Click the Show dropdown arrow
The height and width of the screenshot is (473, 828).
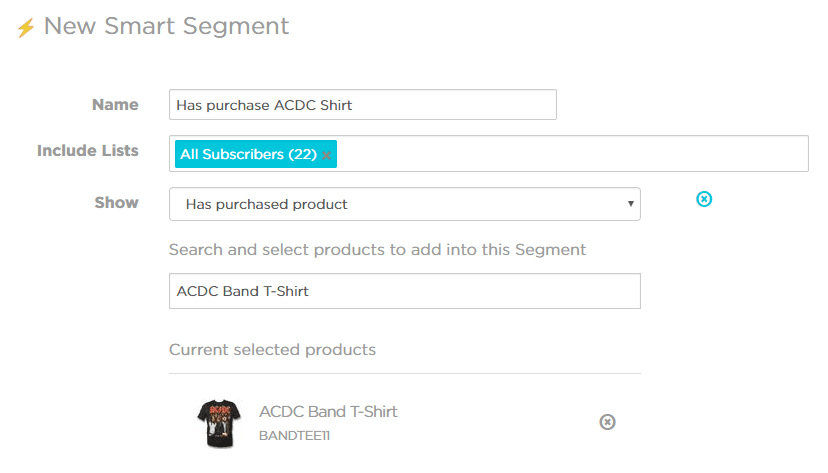click(x=631, y=204)
